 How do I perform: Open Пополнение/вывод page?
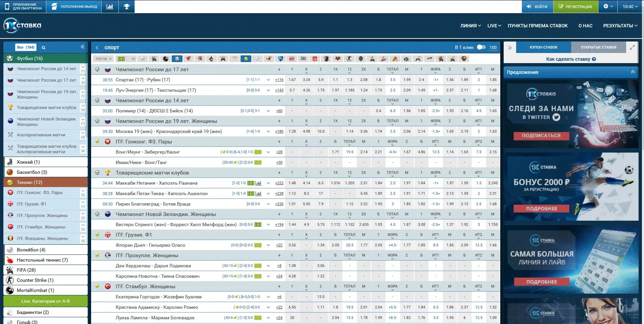pyautogui.click(x=74, y=6)
